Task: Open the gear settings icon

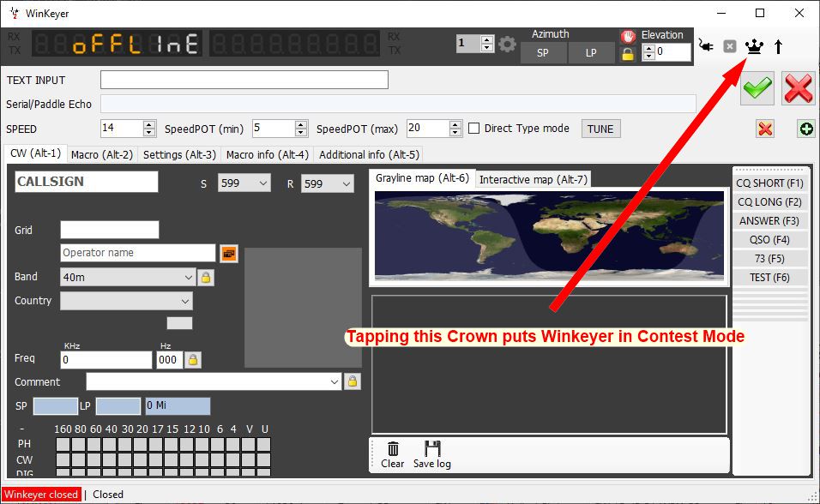Action: point(507,44)
